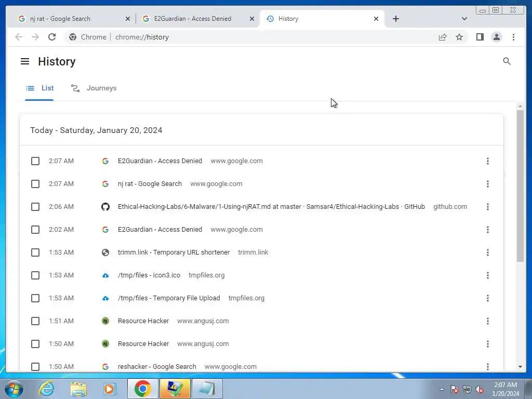Open the tab search dropdown arrow
Screen dimensions: 532x399
pyautogui.click(x=464, y=19)
